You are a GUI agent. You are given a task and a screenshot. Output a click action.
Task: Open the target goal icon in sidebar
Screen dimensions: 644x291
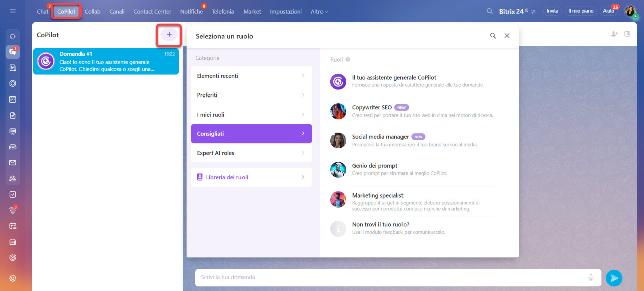[13, 258]
